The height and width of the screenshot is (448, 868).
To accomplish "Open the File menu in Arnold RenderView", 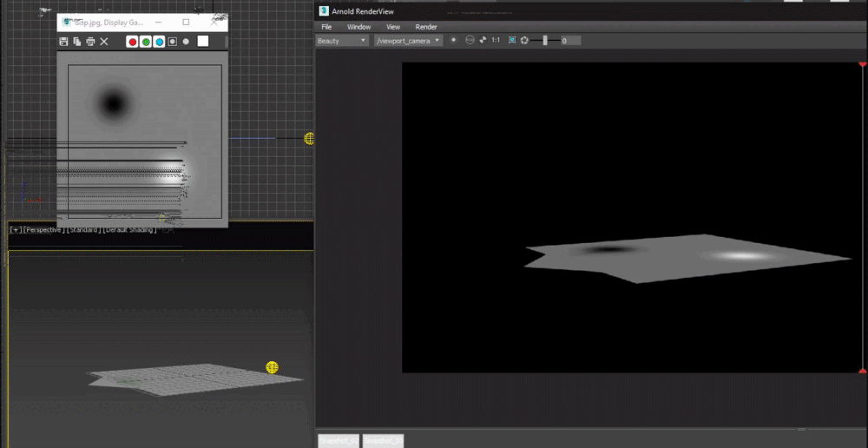I will pos(326,27).
